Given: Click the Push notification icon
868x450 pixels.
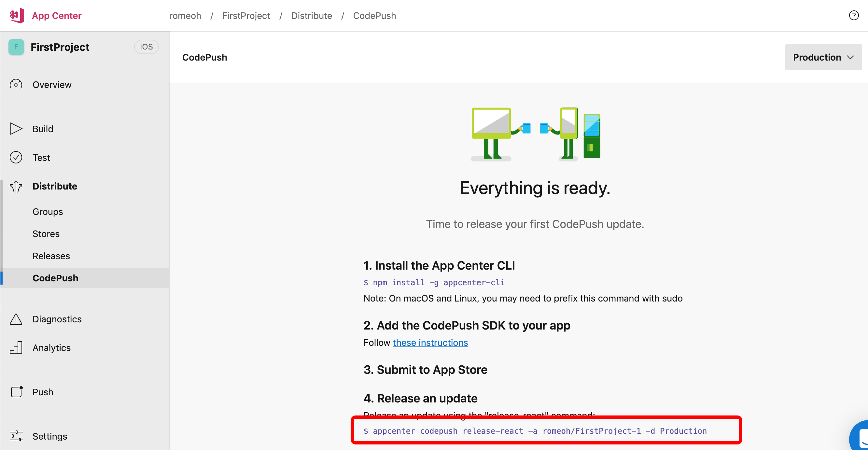Looking at the screenshot, I should point(17,392).
